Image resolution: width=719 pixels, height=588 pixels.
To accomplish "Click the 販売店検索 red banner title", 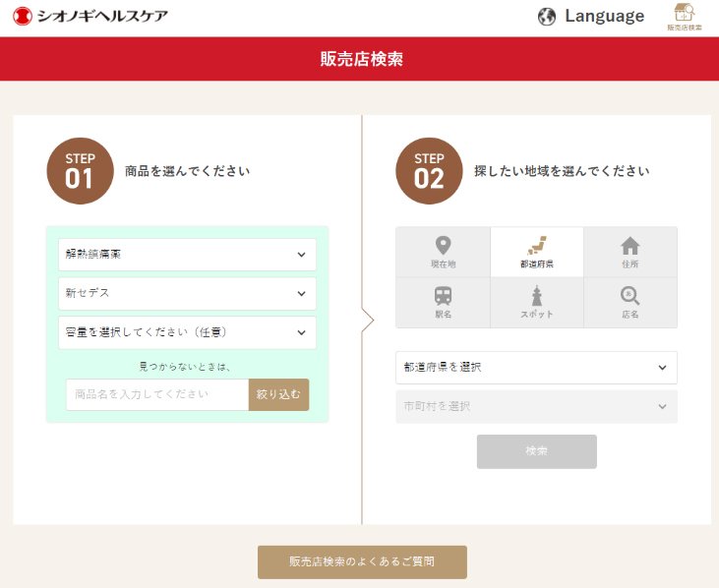I will pyautogui.click(x=362, y=59).
